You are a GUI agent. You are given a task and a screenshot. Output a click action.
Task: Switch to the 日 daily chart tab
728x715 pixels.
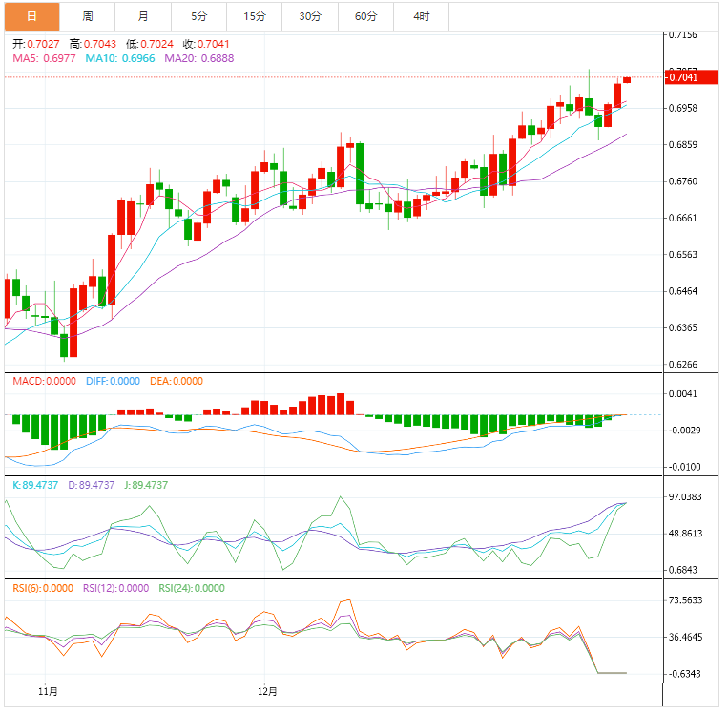point(31,16)
